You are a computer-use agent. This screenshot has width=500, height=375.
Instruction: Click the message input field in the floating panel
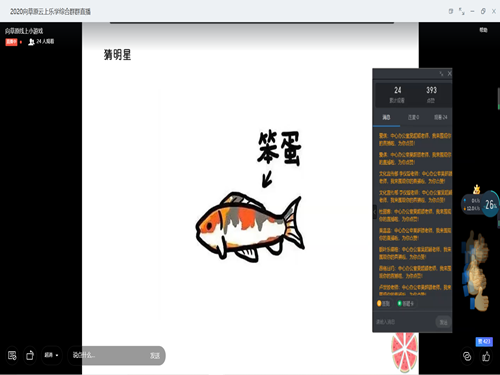pyautogui.click(x=403, y=322)
